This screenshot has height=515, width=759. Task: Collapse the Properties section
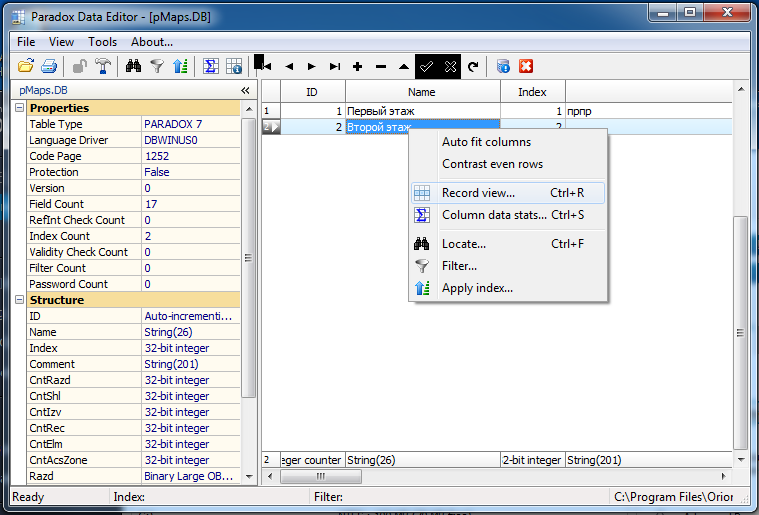(x=19, y=107)
